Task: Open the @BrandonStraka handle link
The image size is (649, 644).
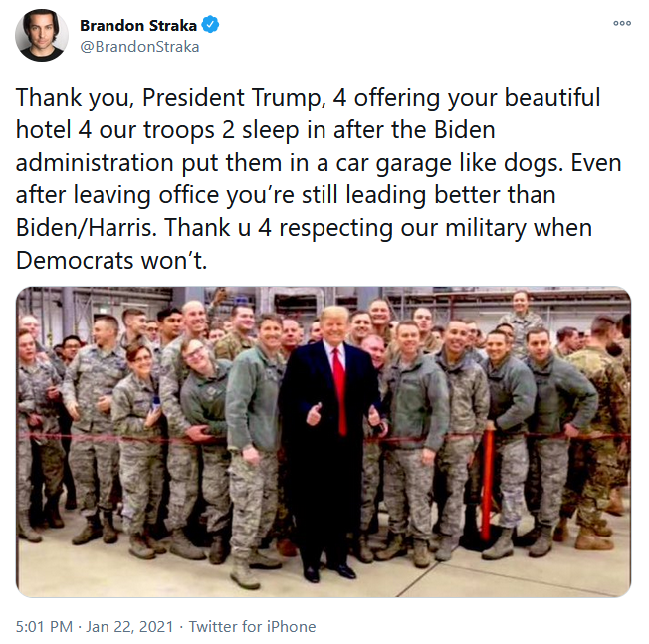Action: pyautogui.click(x=139, y=47)
